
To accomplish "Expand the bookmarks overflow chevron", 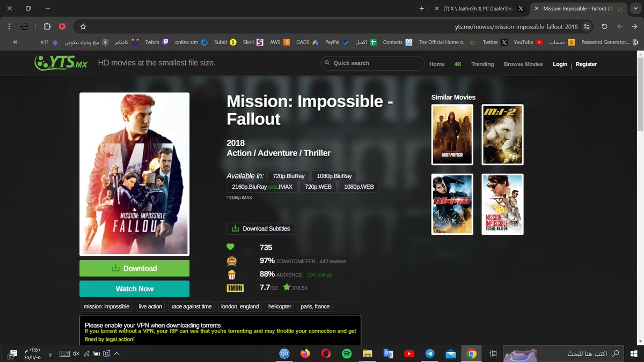I will 14,42.
